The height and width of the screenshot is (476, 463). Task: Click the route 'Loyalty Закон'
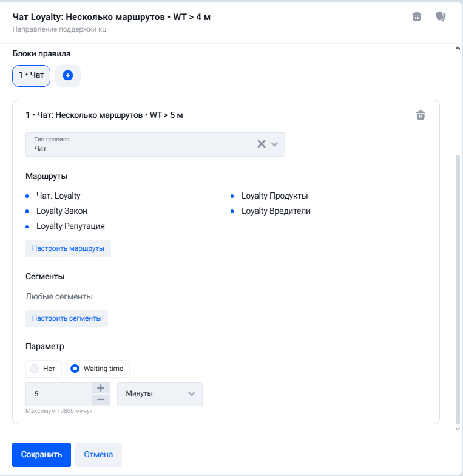tap(62, 211)
